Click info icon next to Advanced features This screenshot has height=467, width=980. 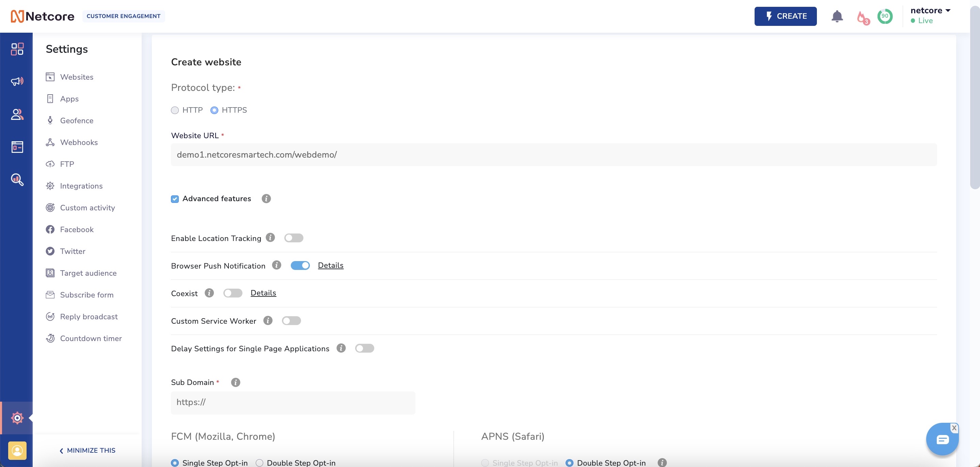[266, 198]
